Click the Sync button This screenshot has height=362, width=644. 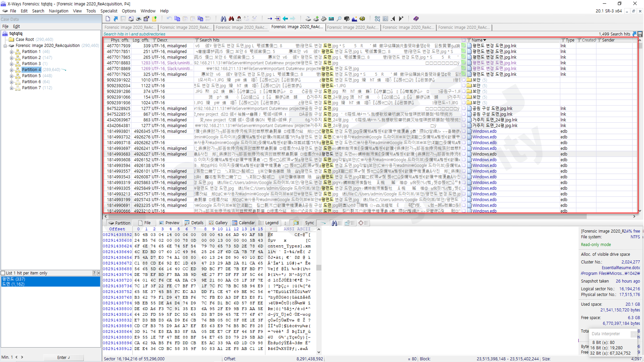[x=309, y=223]
